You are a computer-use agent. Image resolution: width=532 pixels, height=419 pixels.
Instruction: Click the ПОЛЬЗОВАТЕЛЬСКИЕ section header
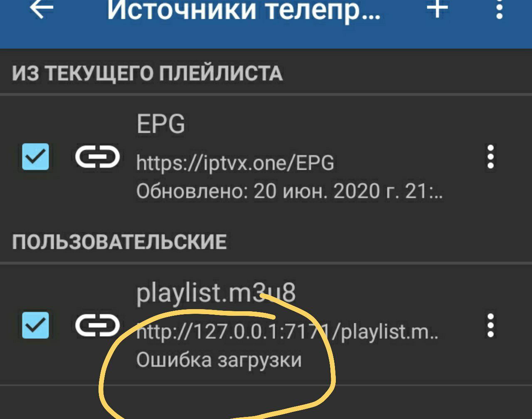[119, 241]
